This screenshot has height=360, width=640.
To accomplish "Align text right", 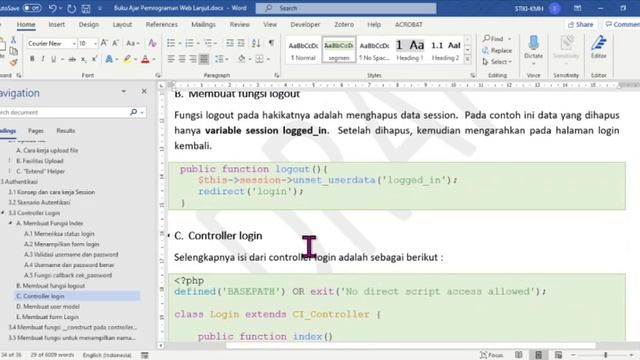I will click(x=193, y=59).
